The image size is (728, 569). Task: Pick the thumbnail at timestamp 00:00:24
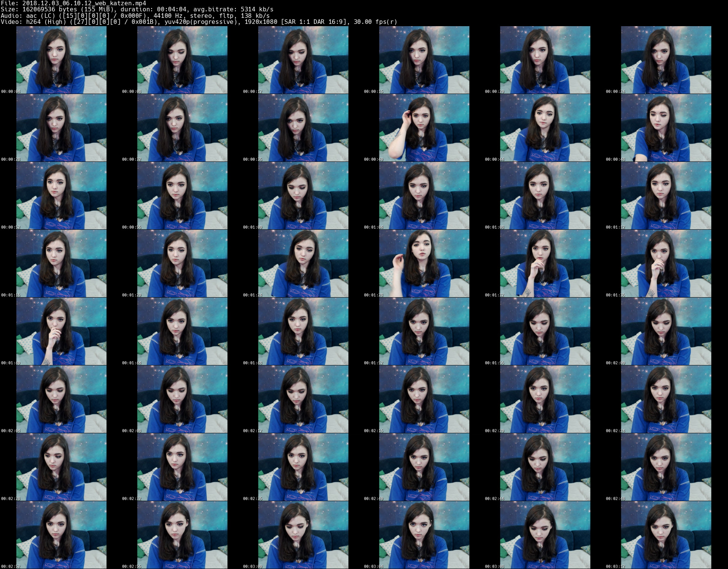(666, 60)
